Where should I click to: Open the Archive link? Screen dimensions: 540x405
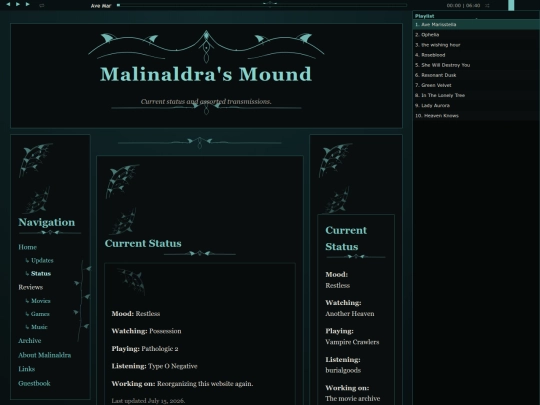point(30,341)
